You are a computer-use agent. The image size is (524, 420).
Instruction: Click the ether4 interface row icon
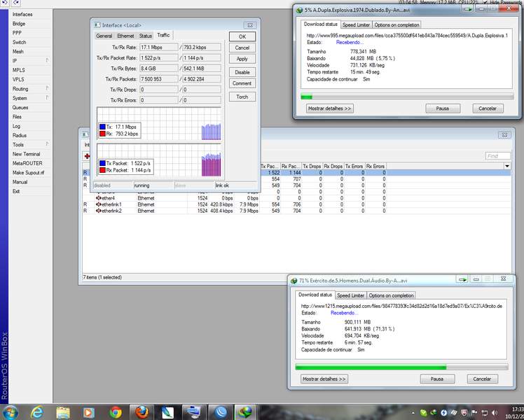[x=99, y=198]
